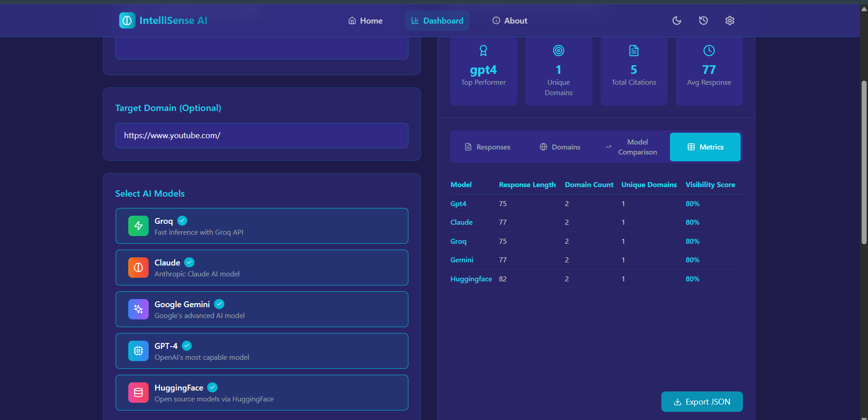Deselect Claude via its checkmark badge
Viewport: 868px width, 420px height.
pos(189,262)
